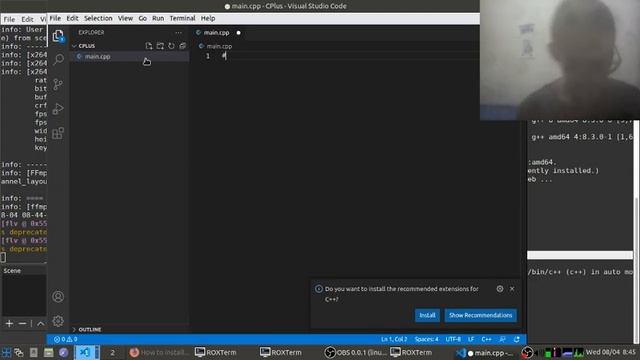Viewport: 640px width, 360px height.
Task: Open the Terminal menu
Action: click(x=182, y=18)
